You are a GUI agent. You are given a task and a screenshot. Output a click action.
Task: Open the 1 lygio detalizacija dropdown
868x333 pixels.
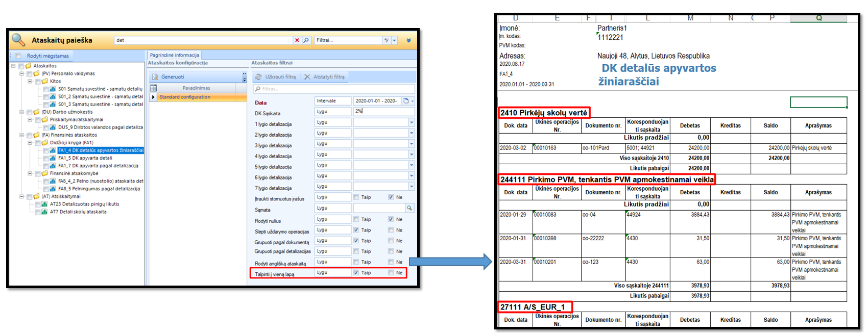pos(411,122)
